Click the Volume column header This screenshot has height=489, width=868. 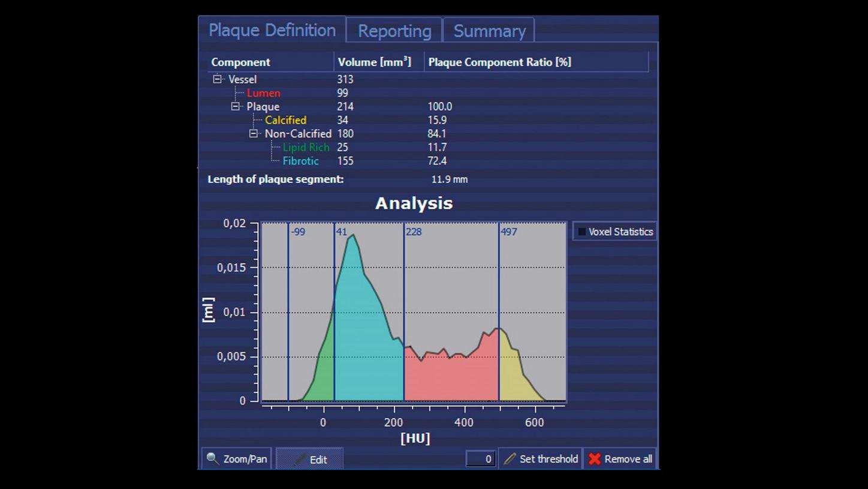coord(375,62)
